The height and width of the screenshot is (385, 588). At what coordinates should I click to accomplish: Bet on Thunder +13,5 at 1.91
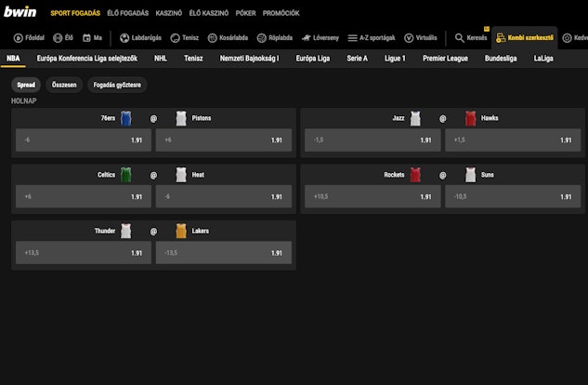click(84, 253)
